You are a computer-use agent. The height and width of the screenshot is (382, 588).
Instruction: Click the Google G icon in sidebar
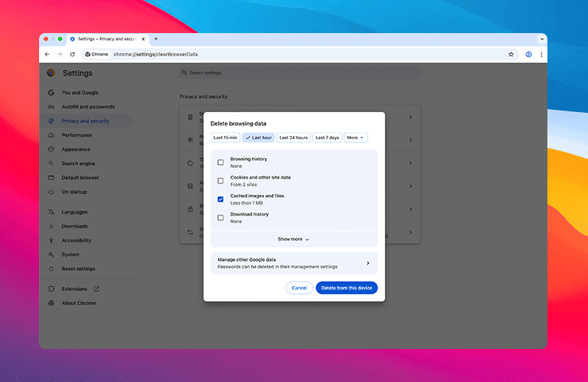pos(51,92)
